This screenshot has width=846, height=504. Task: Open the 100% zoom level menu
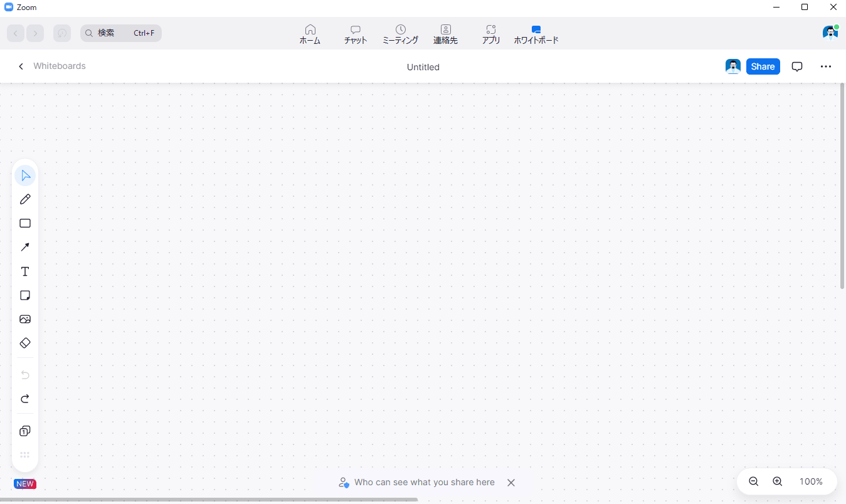pos(811,481)
